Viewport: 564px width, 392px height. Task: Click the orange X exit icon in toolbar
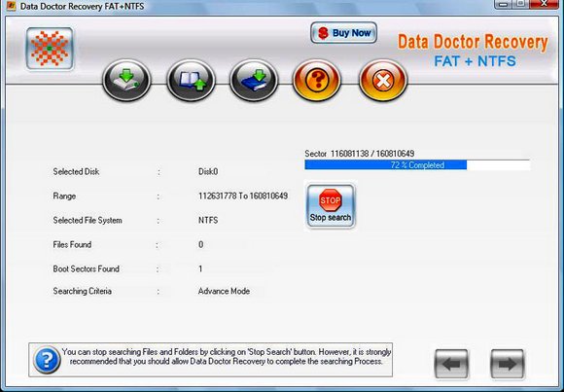[383, 80]
